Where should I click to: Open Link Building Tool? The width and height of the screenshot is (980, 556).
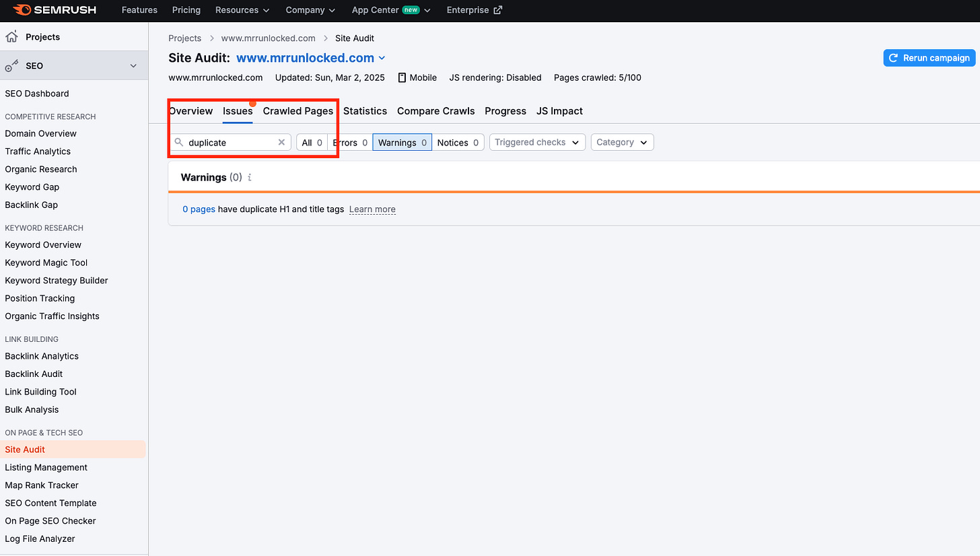pyautogui.click(x=41, y=392)
